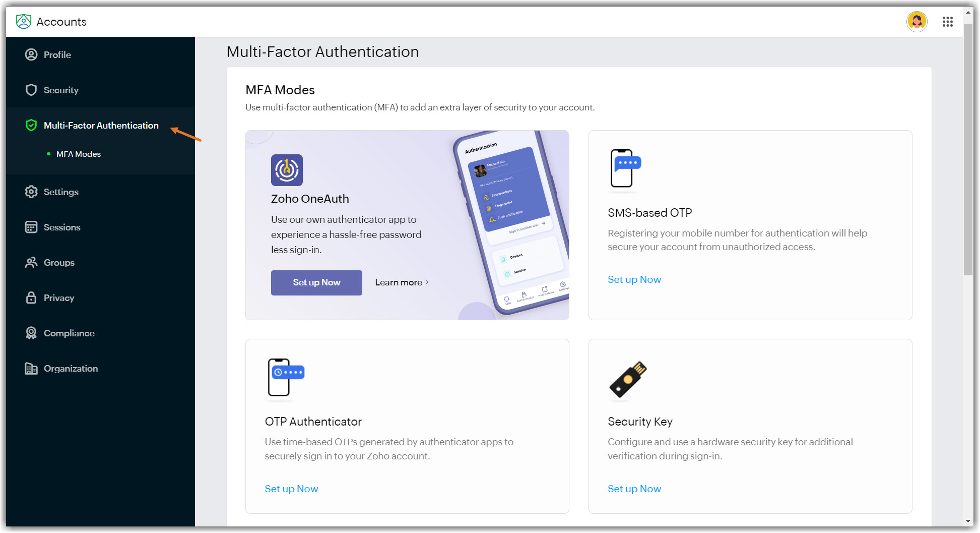Image resolution: width=980 pixels, height=533 pixels.
Task: Click the Security shield icon in sidebar
Action: tap(31, 90)
